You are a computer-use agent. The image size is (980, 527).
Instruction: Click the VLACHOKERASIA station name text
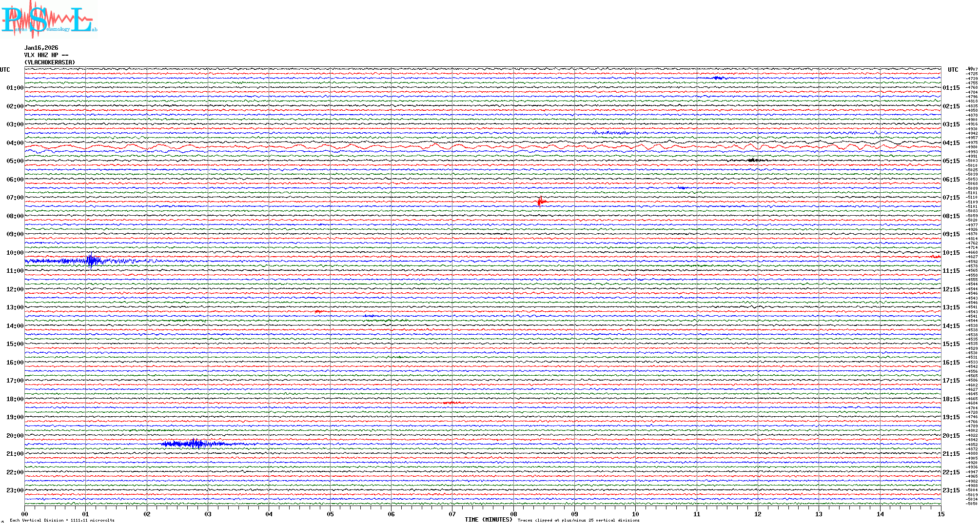50,62
